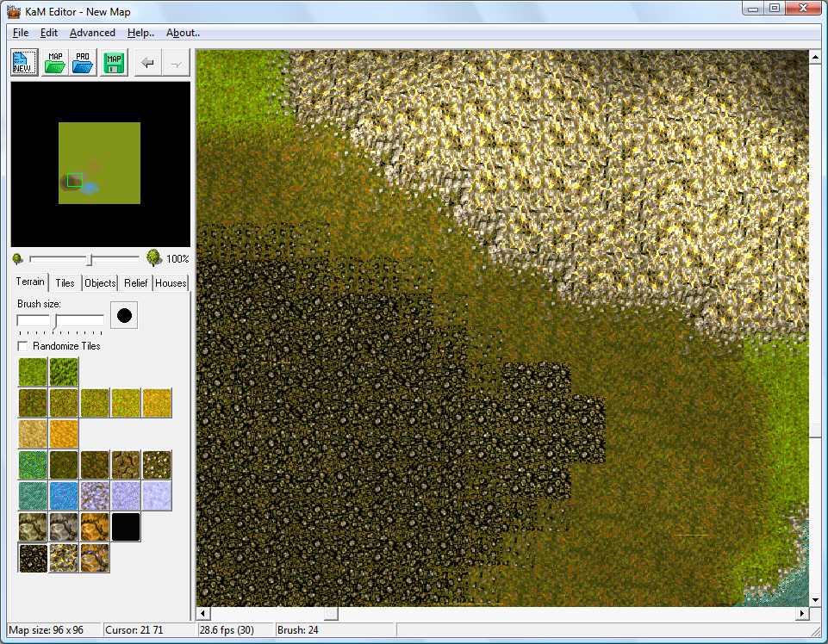
Task: Click the zoom level slider below minimap
Action: (84, 259)
